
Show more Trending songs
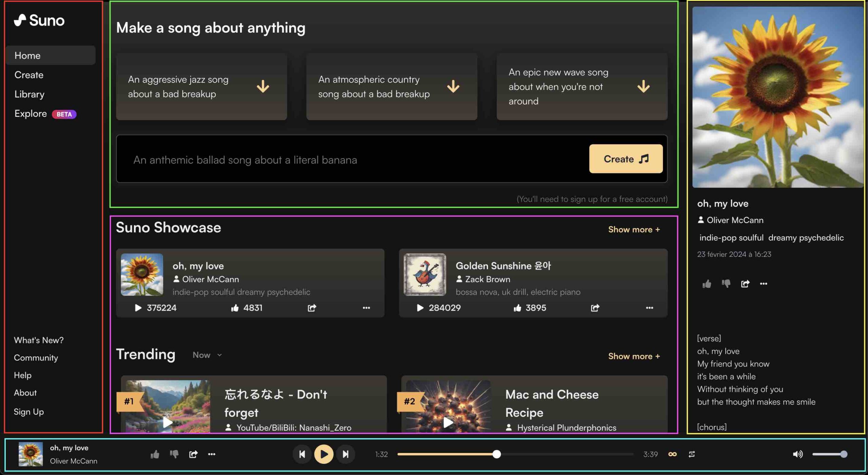[634, 356]
